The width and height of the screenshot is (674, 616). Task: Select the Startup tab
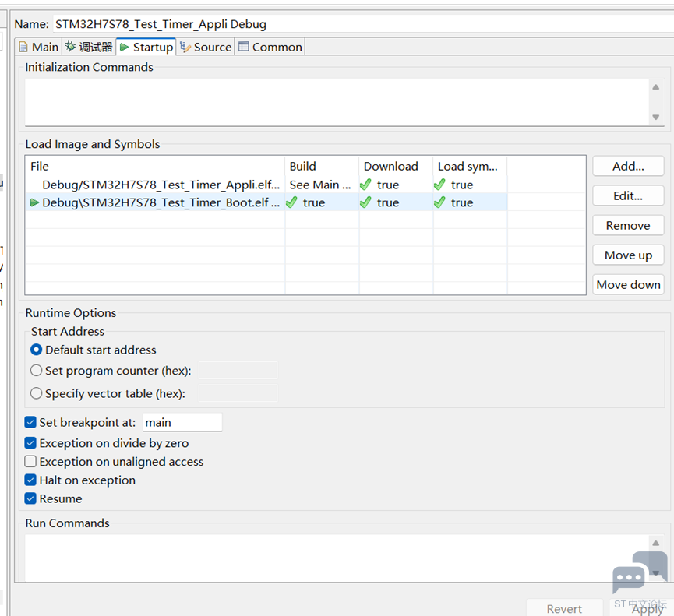pos(146,47)
